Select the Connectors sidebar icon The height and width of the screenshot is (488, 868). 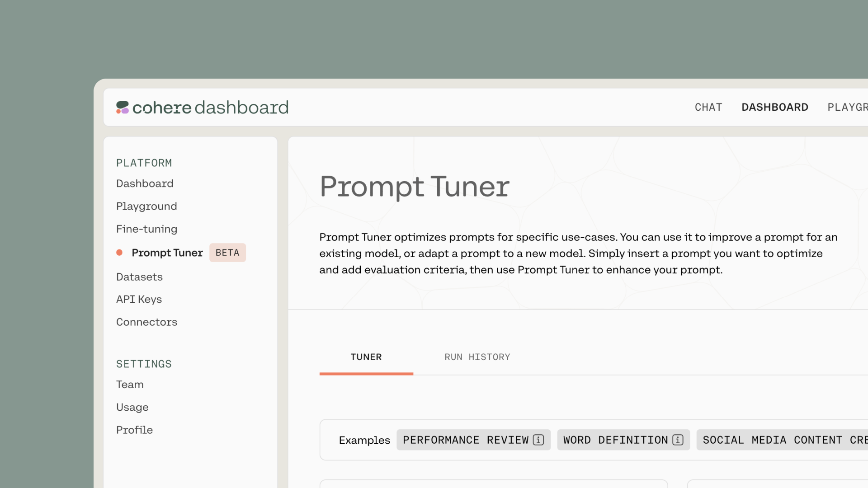click(x=146, y=322)
